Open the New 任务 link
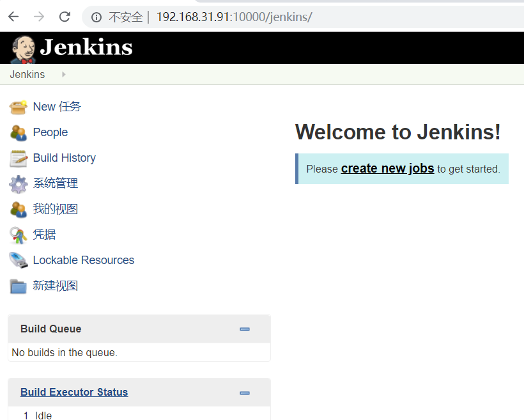Screen dimensions: 524x420 click(57, 107)
